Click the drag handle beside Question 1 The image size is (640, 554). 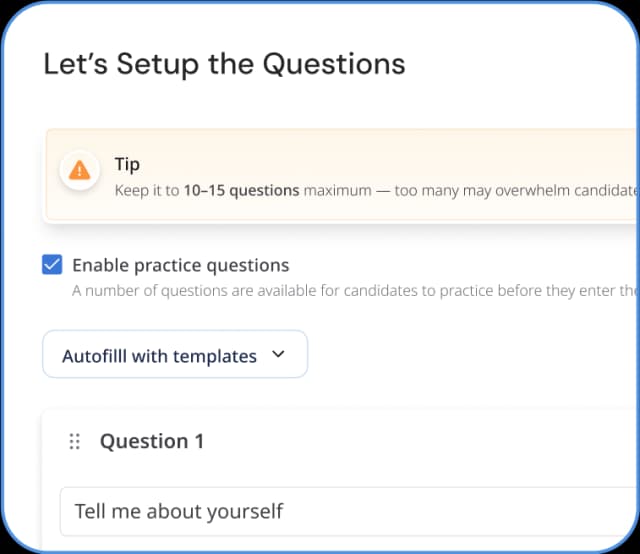click(74, 441)
